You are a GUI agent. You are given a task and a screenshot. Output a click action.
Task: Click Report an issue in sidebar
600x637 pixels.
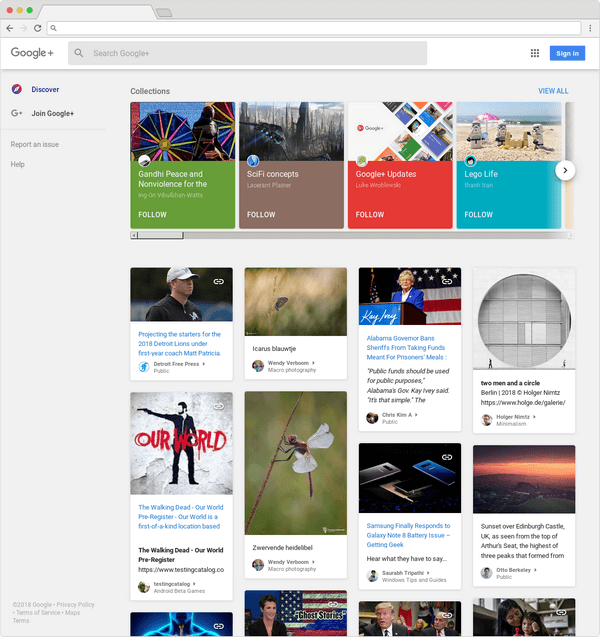click(35, 144)
